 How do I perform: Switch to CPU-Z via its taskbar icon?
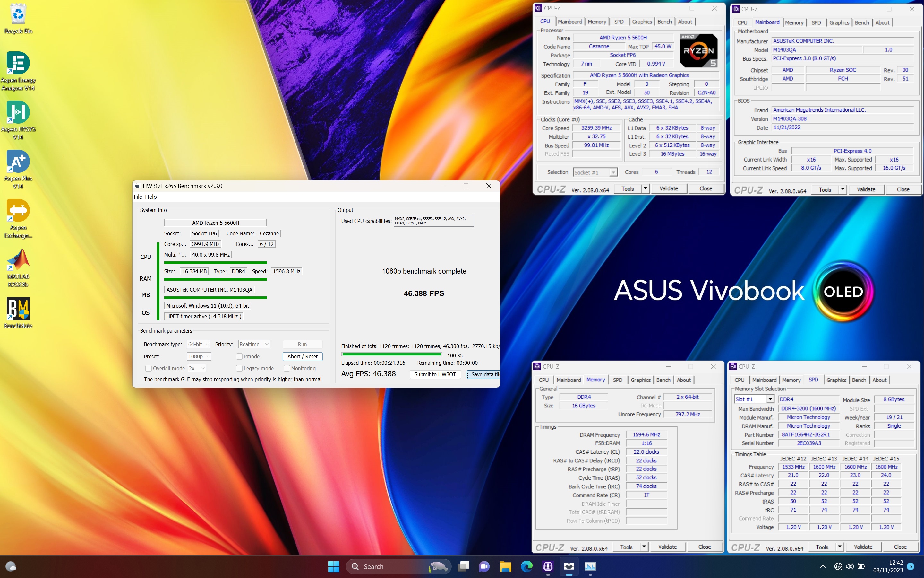(x=548, y=566)
